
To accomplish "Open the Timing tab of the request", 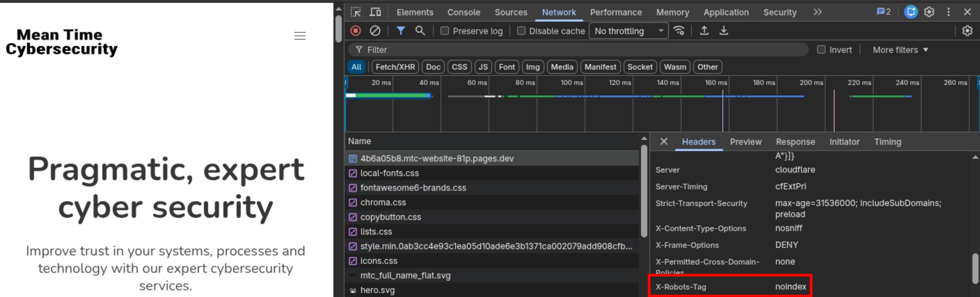I will (888, 142).
